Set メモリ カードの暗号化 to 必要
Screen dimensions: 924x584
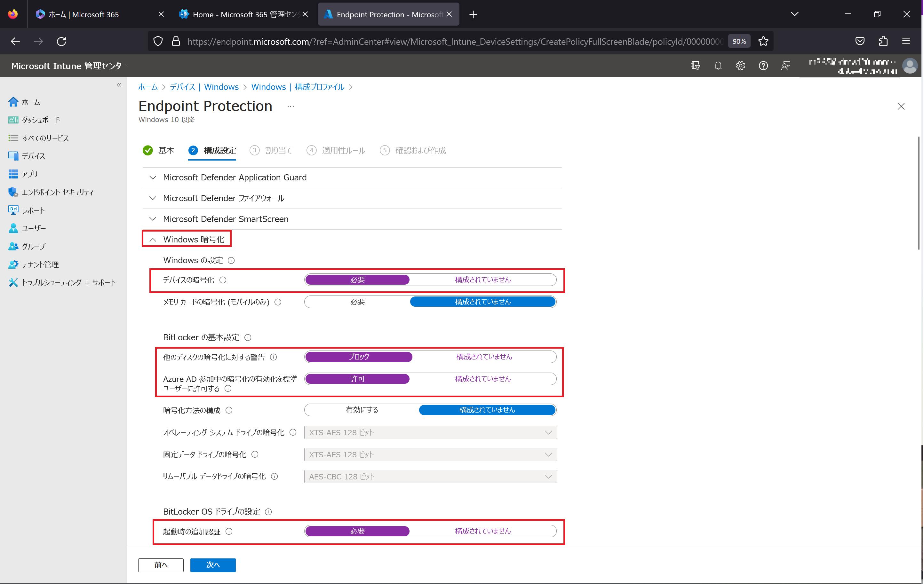[357, 302]
